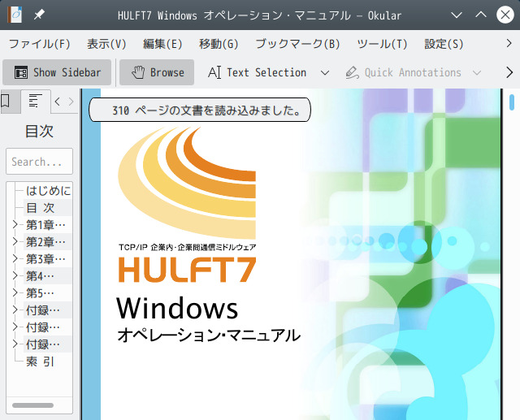Expand the first 付録 tree node
The image size is (520, 420).
click(15, 310)
